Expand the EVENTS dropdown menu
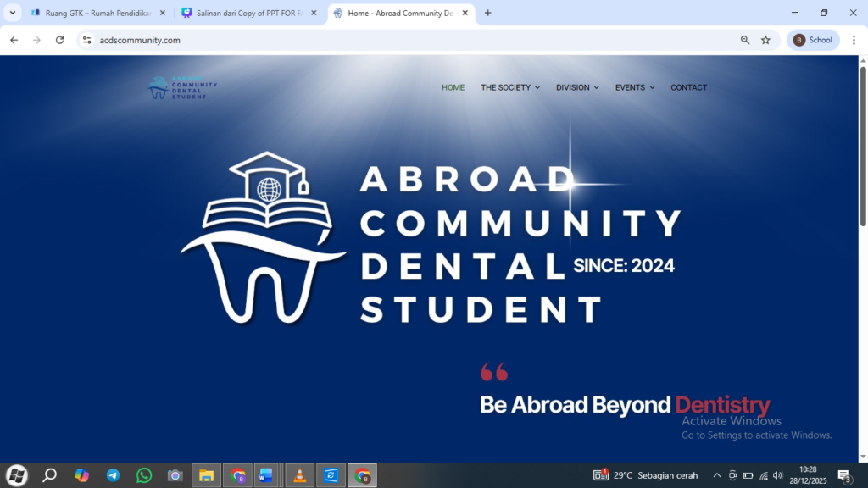The image size is (868, 488). click(634, 87)
